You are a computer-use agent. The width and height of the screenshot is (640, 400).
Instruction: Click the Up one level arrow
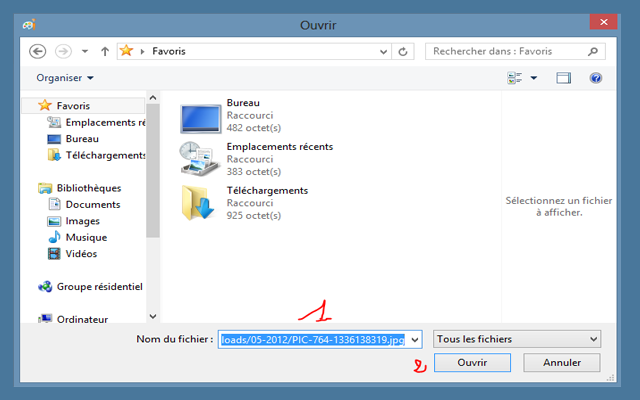(x=105, y=51)
